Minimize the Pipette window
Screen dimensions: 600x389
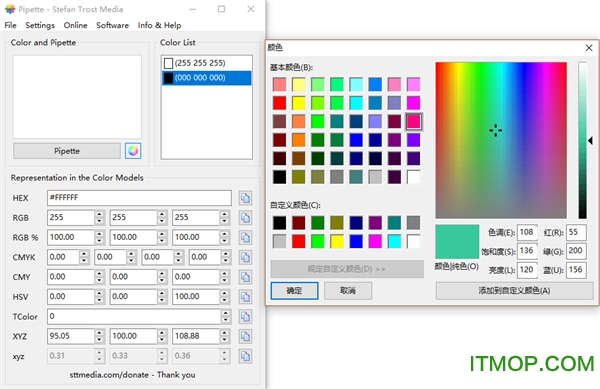coord(193,9)
